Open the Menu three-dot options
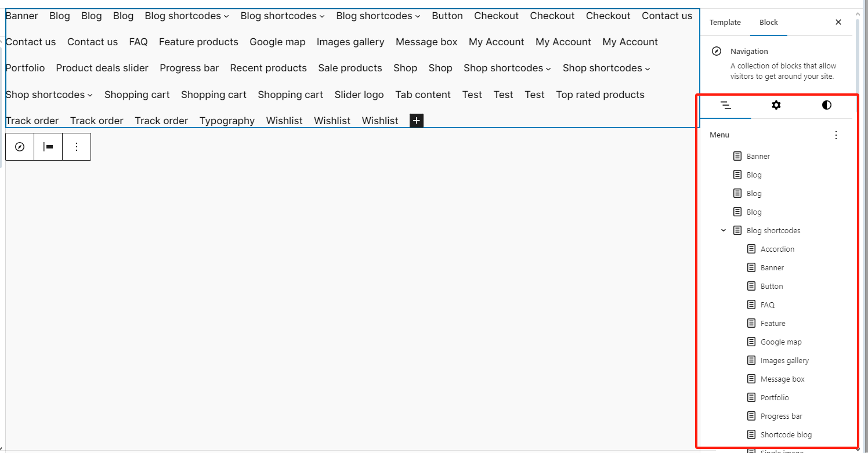Screen dimensions: 868x453 click(x=836, y=135)
